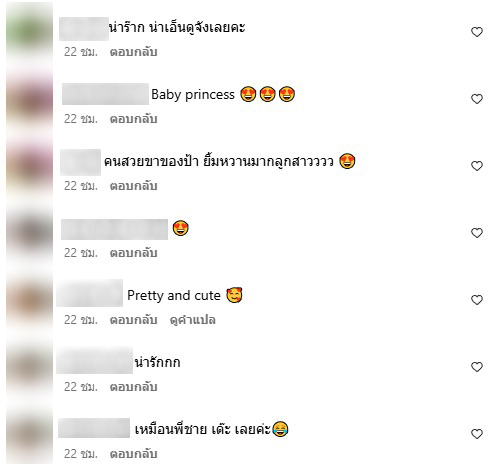Reply to 'เหมือนพี่ชาย เด๊ะ เลยค่ะ' comment
The width and height of the screenshot is (496, 476).
pyautogui.click(x=133, y=454)
